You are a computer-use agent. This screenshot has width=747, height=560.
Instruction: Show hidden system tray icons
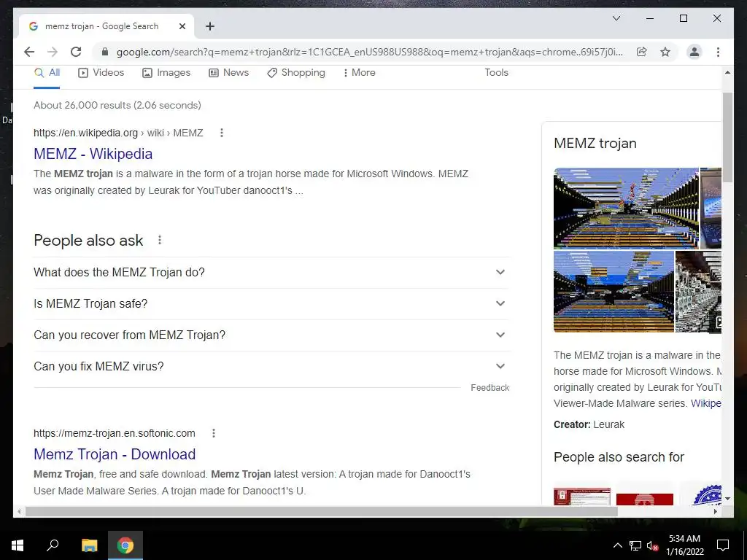click(617, 545)
